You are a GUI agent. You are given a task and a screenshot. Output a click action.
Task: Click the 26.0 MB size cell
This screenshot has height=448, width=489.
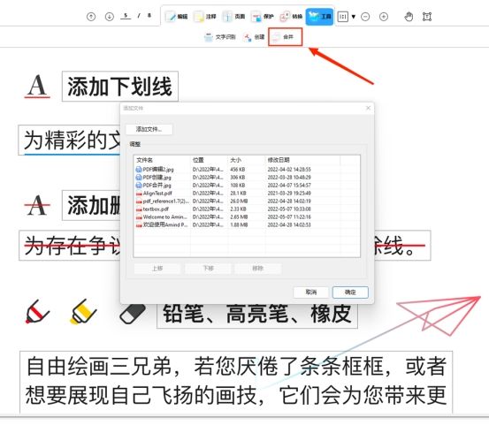click(x=239, y=201)
